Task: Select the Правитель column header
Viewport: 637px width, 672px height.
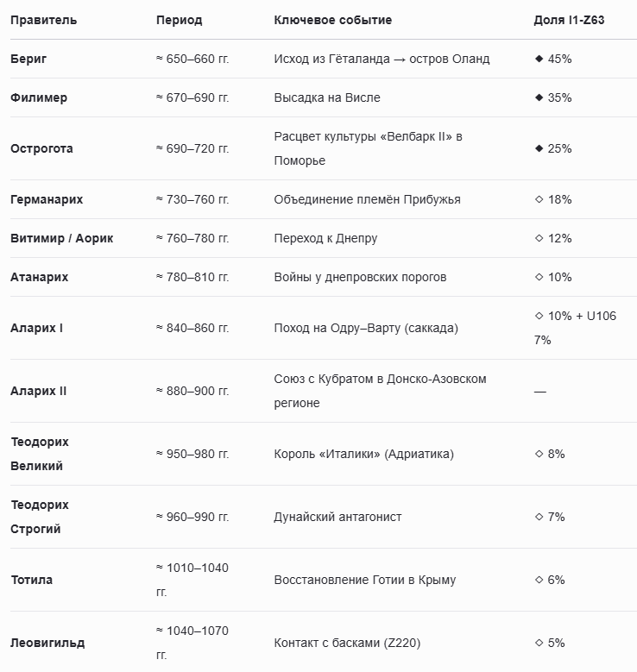Action: pyautogui.click(x=44, y=20)
